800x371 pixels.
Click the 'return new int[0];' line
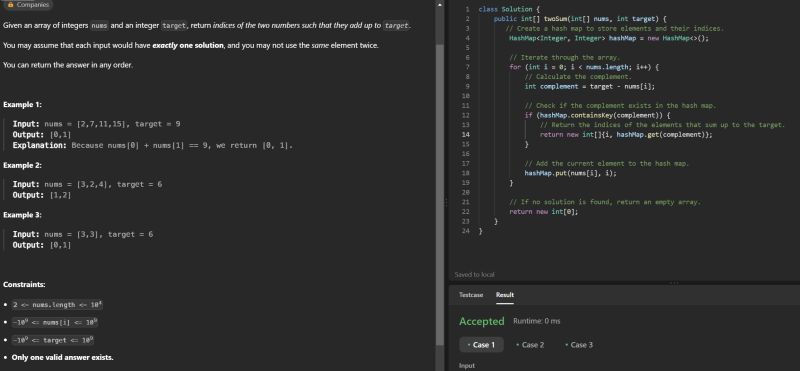[543, 212]
